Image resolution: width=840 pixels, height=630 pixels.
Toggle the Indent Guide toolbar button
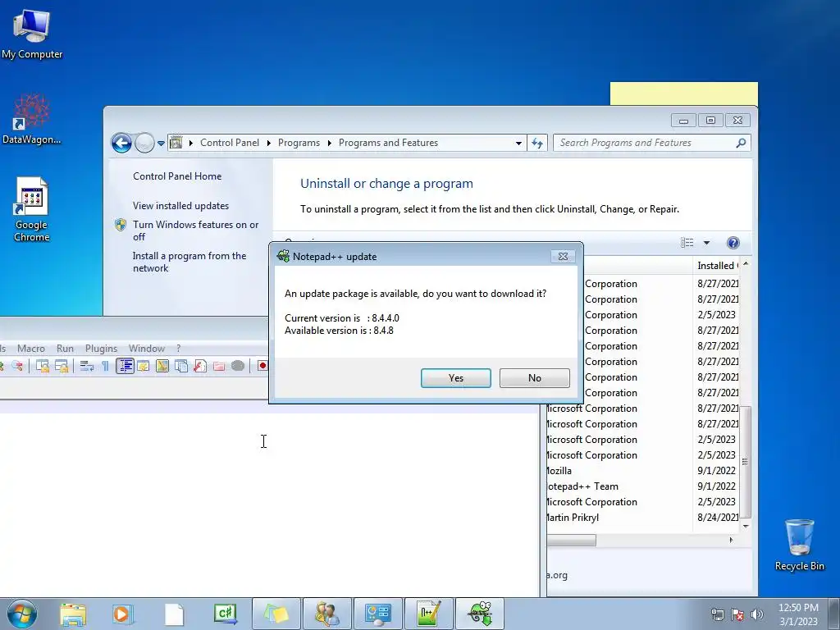(125, 366)
